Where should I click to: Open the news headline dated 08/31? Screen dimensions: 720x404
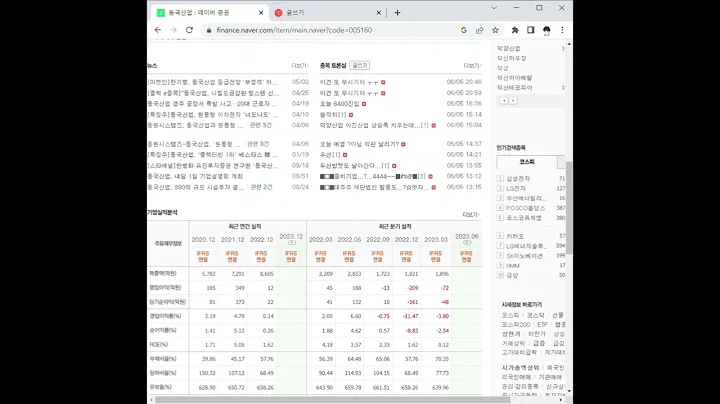[x=195, y=176]
